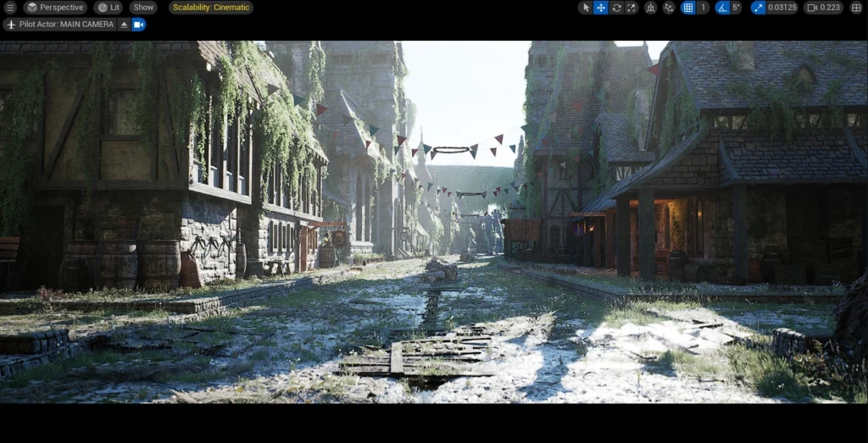Open the surface snapping options
Screen dimensions: 868x443
[669, 8]
